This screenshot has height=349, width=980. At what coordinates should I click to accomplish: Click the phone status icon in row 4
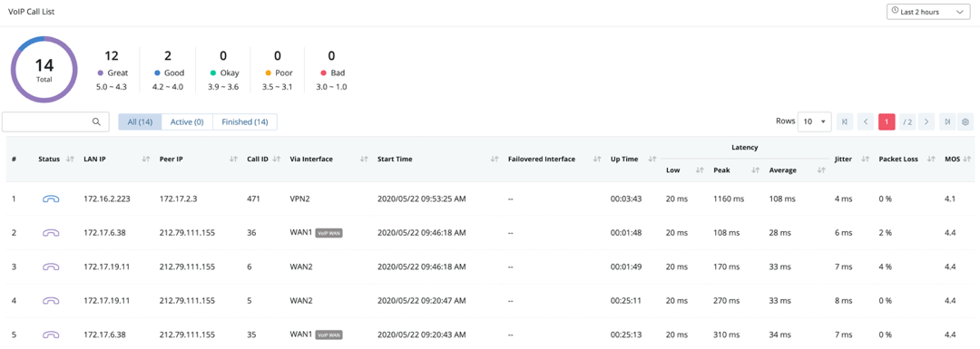click(x=50, y=300)
